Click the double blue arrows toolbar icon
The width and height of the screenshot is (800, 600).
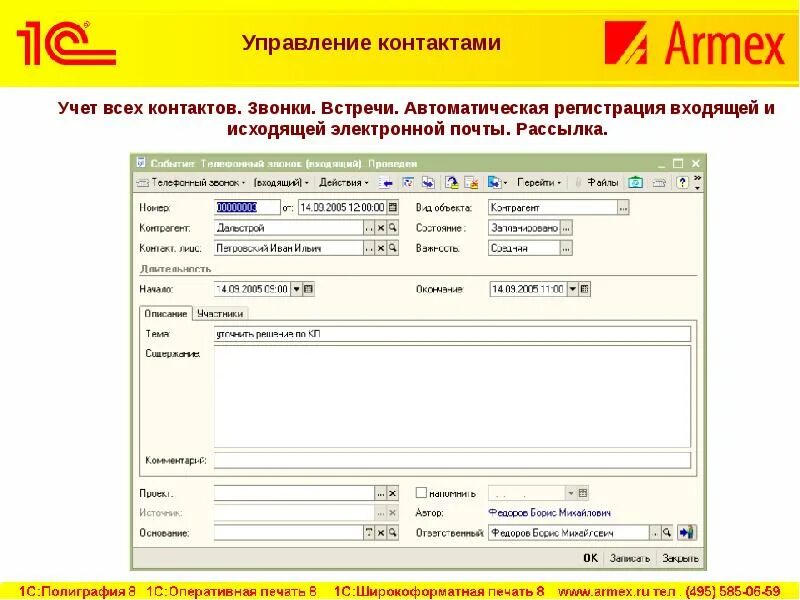(428, 183)
